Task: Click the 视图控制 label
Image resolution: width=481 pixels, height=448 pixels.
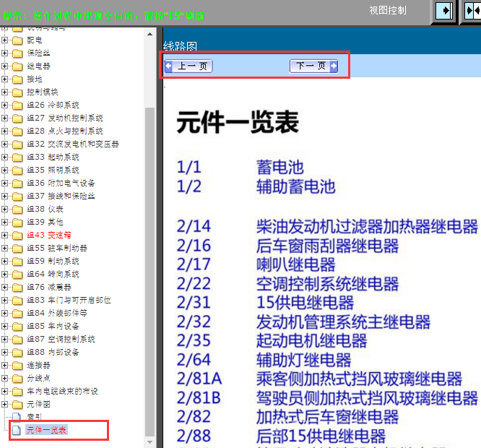Action: pos(388,10)
